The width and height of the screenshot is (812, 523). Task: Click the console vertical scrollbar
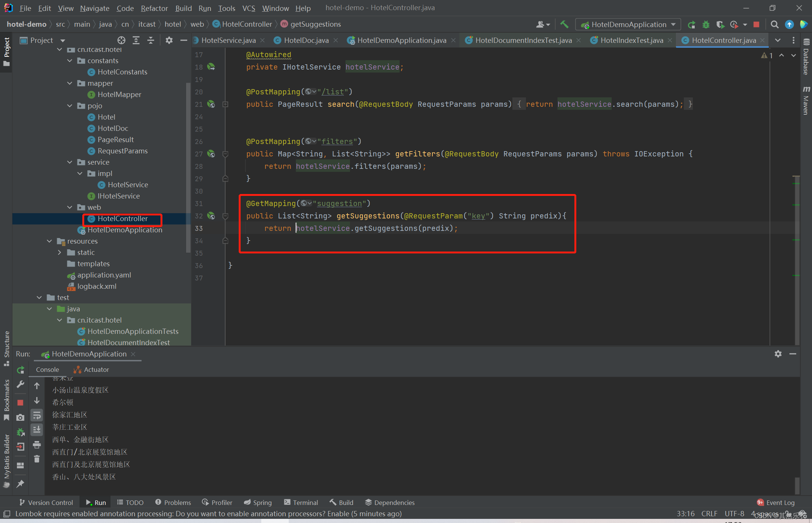pos(797,485)
